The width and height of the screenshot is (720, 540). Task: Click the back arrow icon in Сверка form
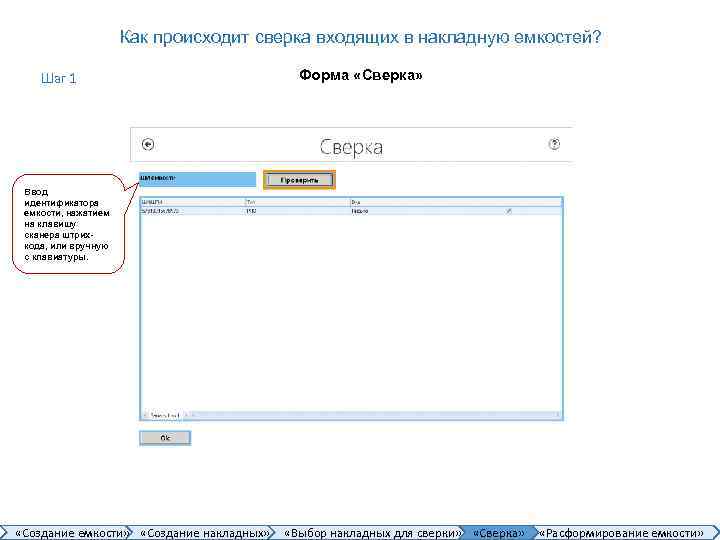148,145
